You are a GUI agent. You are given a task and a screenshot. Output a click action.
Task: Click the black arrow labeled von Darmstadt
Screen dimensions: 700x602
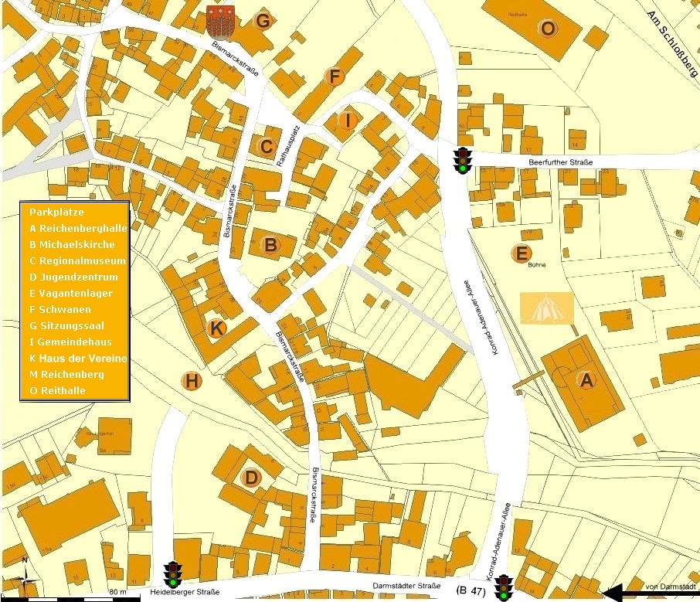[648, 593]
